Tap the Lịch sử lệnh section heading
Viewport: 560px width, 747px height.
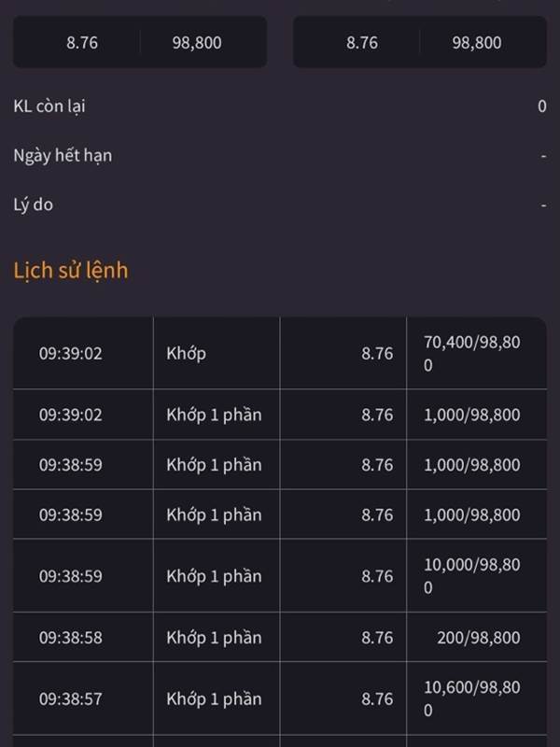pos(71,271)
